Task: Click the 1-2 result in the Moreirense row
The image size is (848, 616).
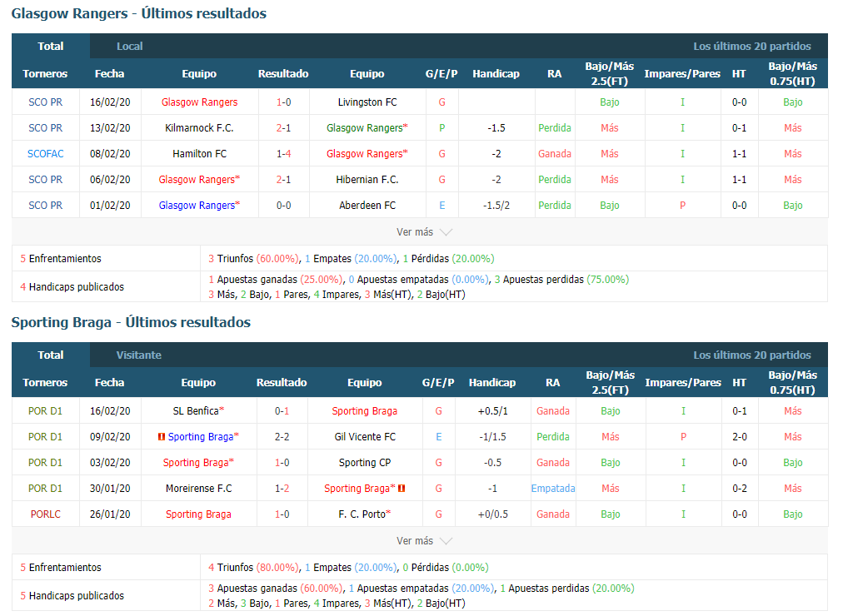Action: [282, 489]
